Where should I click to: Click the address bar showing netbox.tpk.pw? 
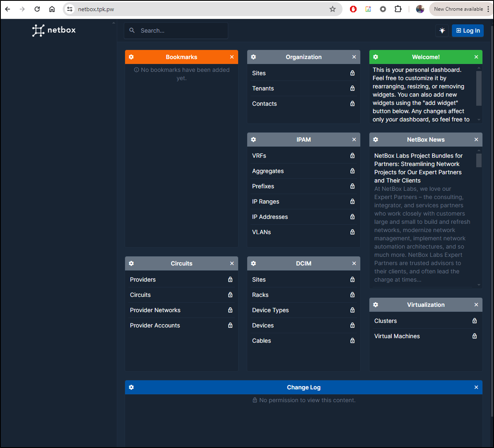coord(203,9)
